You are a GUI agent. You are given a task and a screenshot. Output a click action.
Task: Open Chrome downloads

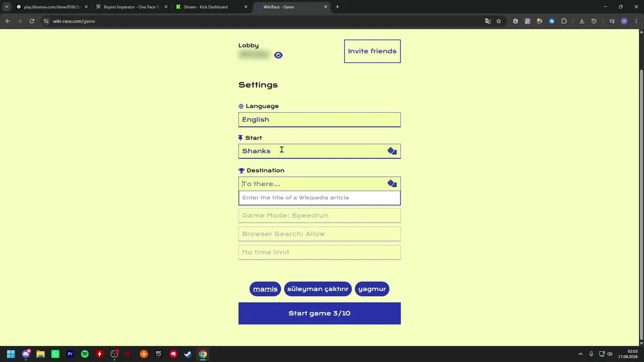click(582, 21)
